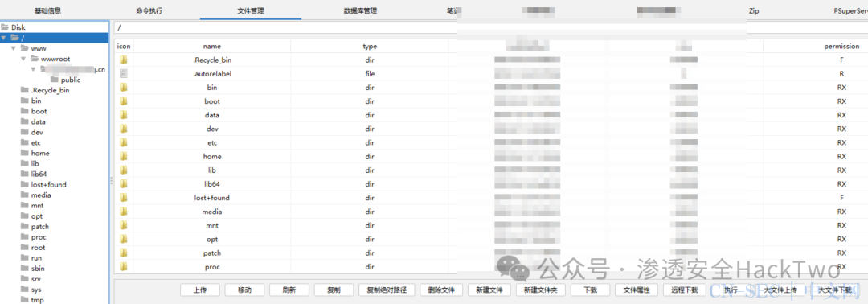Click the lost+found name cell in the table

(212, 198)
